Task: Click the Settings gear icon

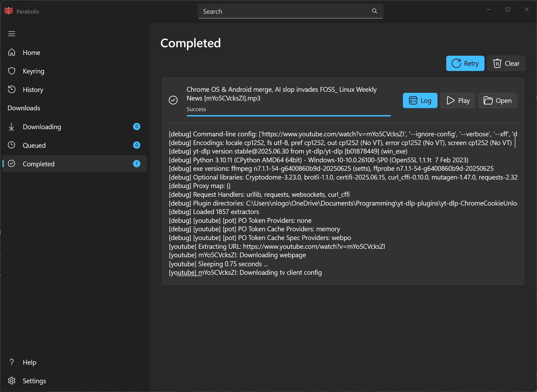Action: coord(12,381)
